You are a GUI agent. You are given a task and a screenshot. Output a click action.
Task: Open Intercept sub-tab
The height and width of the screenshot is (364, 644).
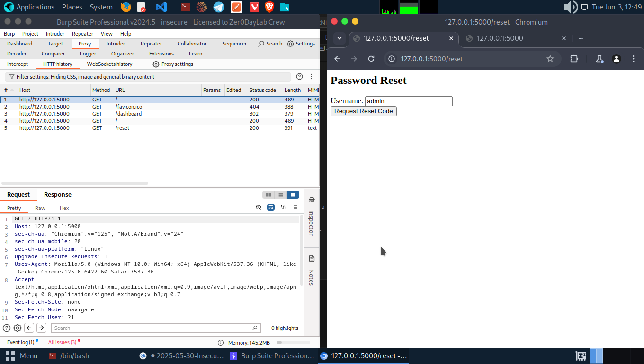[18, 64]
